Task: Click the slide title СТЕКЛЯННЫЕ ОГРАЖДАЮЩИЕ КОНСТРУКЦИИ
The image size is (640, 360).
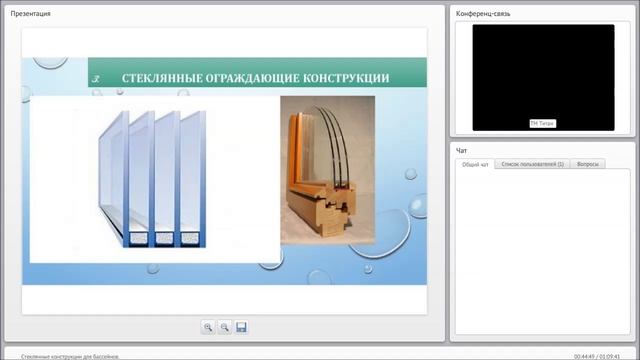Action: (x=256, y=78)
